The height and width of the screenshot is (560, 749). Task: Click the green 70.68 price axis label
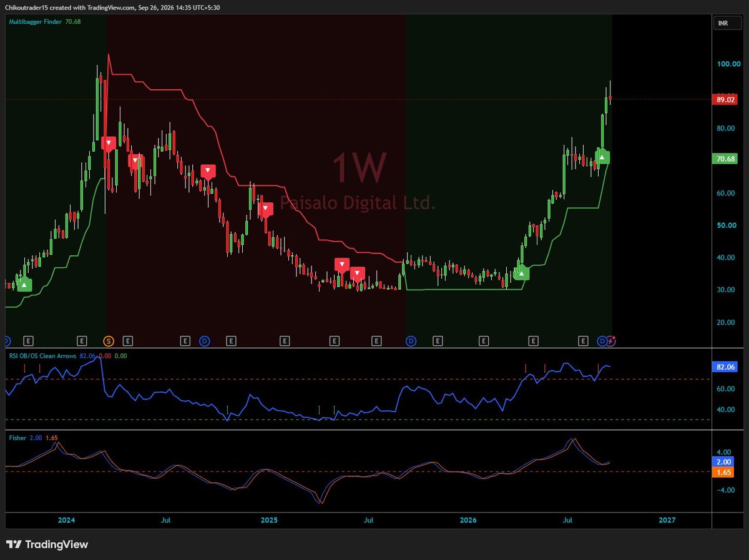[724, 159]
